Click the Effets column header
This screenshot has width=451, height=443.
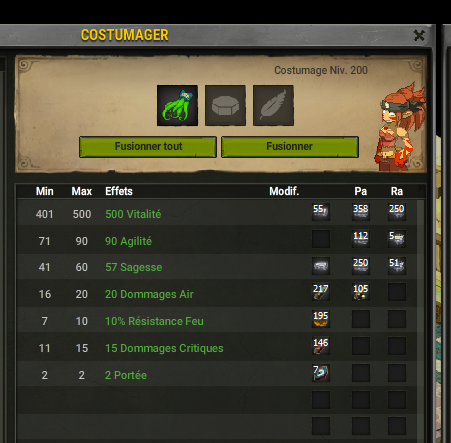119,191
